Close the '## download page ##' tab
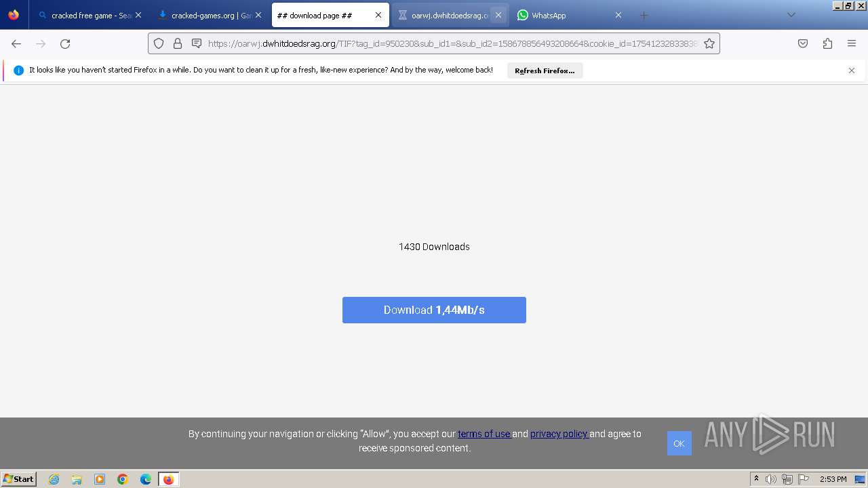The width and height of the screenshot is (868, 488). point(378,15)
